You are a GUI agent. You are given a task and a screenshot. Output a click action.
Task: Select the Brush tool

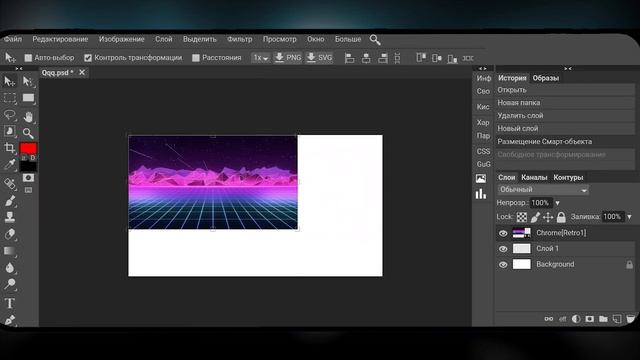tap(10, 200)
